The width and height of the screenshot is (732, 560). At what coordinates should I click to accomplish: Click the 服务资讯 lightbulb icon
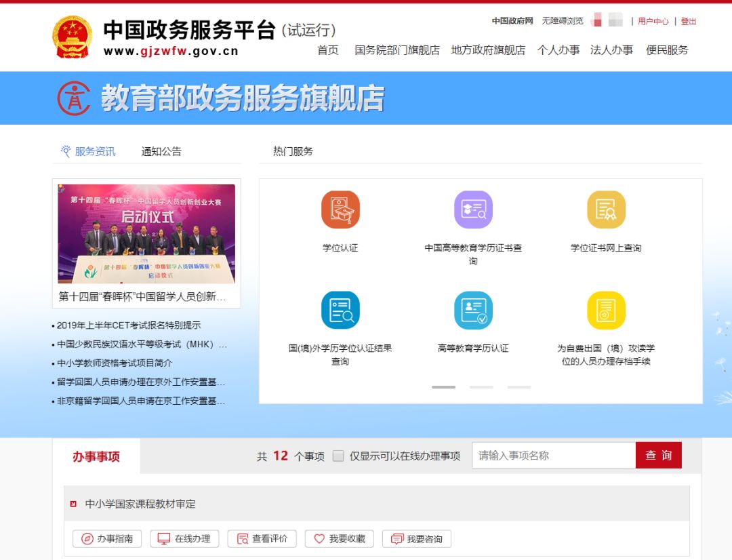point(66,151)
